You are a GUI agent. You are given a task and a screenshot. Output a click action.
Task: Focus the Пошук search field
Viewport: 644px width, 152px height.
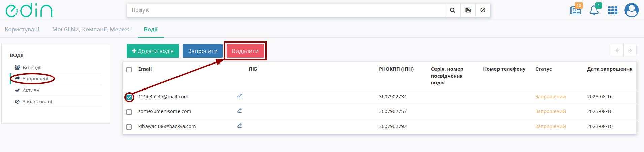point(286,10)
